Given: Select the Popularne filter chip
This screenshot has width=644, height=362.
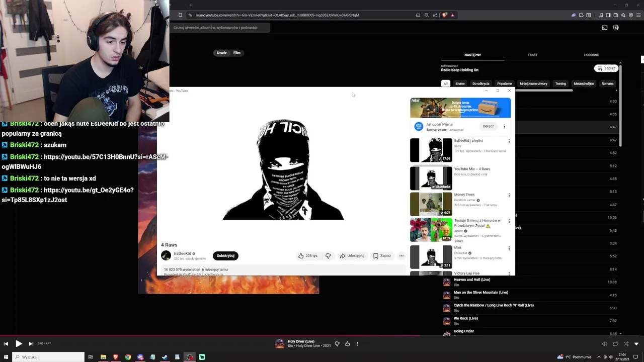Looking at the screenshot, I should 504,83.
